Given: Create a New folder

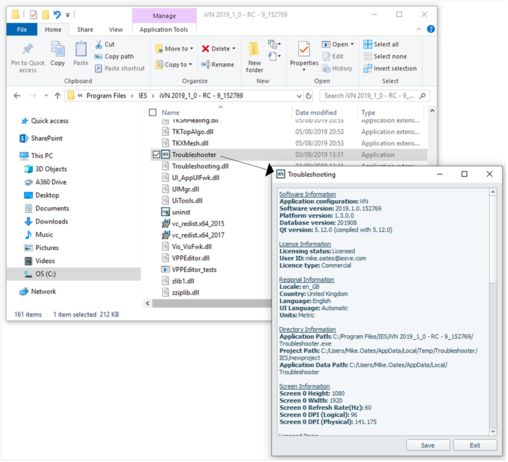Looking at the screenshot, I should [254, 57].
